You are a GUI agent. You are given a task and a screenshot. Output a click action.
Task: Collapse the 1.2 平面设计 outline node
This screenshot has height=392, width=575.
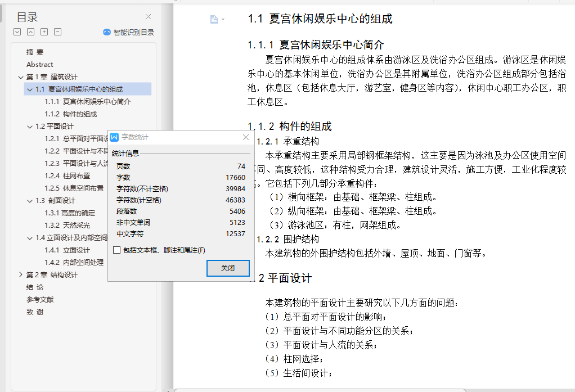[30, 127]
